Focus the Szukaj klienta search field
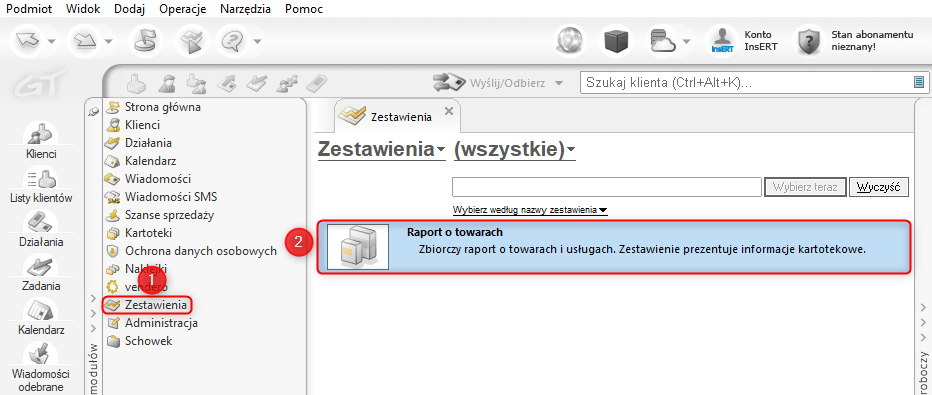The height and width of the screenshot is (395, 932). (747, 83)
